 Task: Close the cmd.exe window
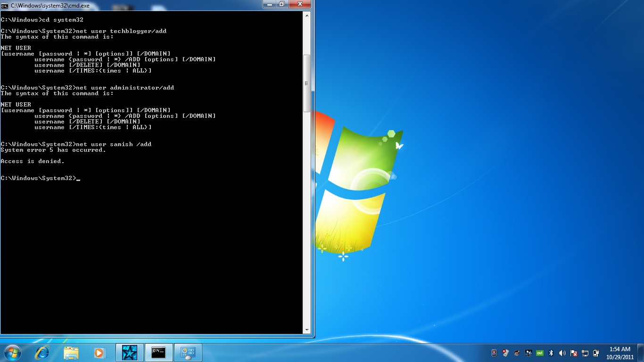tap(300, 4)
